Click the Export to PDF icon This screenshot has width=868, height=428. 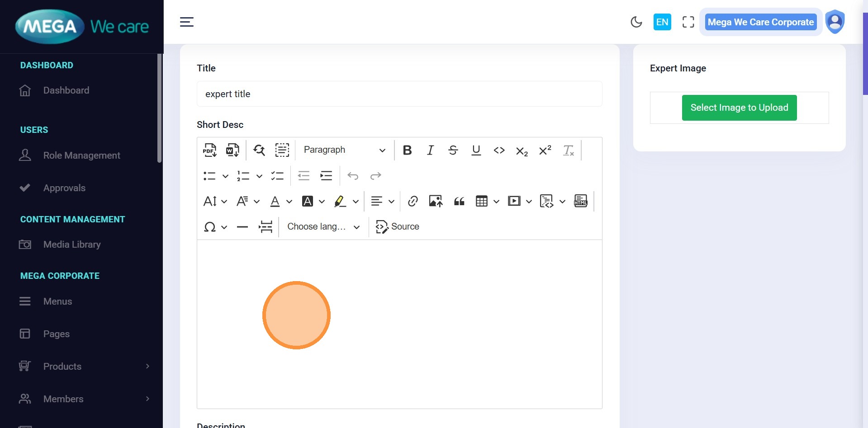click(x=209, y=150)
